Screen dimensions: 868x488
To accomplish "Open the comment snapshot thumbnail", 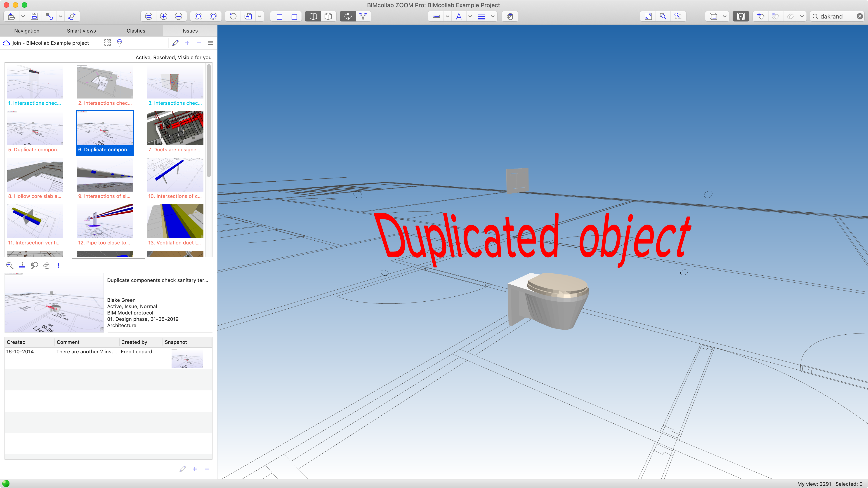I will point(187,358).
